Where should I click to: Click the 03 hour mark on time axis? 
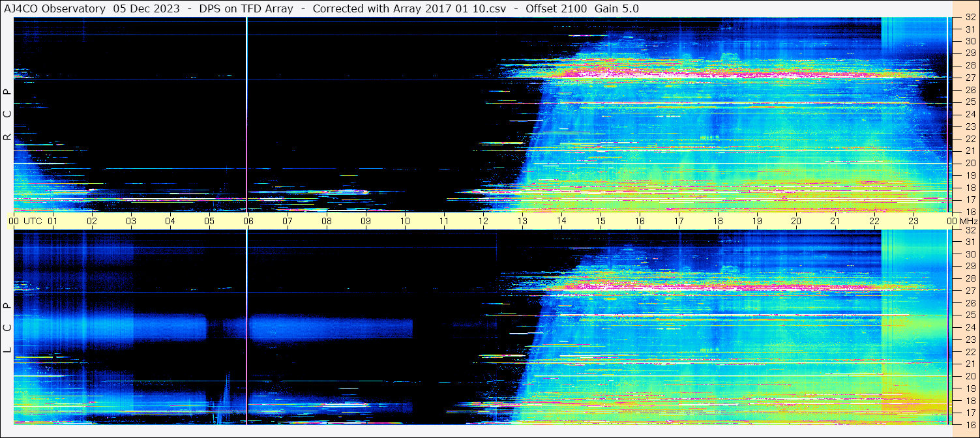pos(131,221)
